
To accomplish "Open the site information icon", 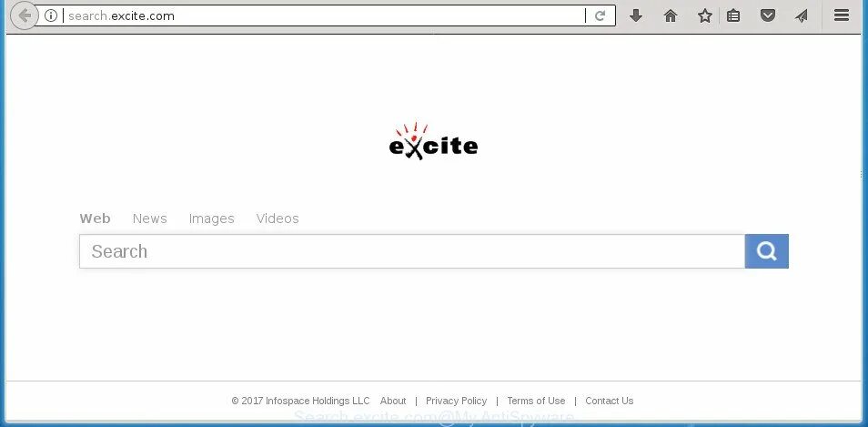I will 51,15.
